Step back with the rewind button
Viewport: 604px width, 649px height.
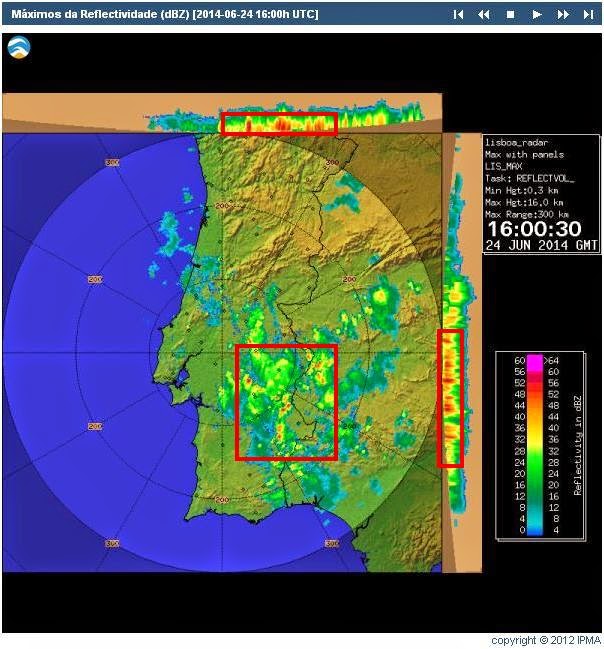tap(484, 14)
